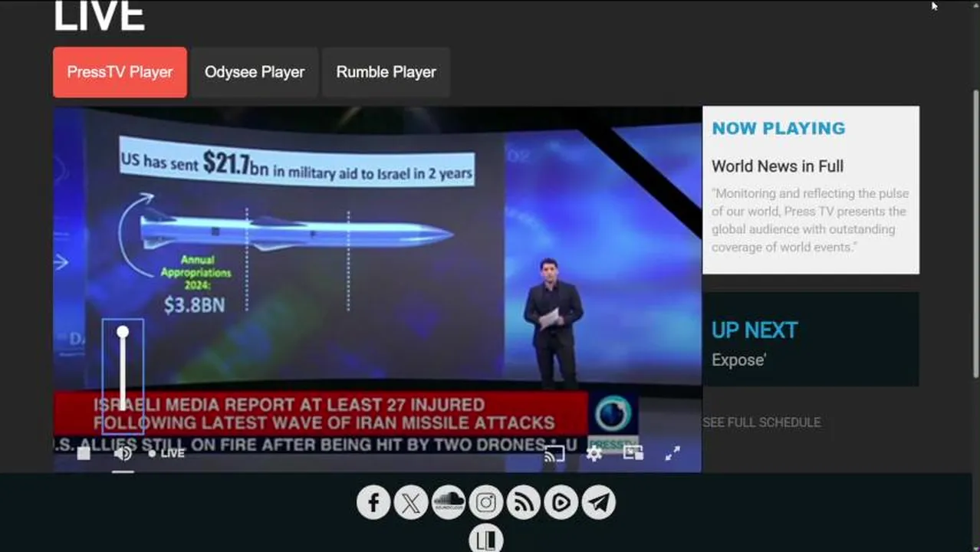Open the Telegram social link
Image resolution: width=980 pixels, height=552 pixels.
pyautogui.click(x=599, y=503)
